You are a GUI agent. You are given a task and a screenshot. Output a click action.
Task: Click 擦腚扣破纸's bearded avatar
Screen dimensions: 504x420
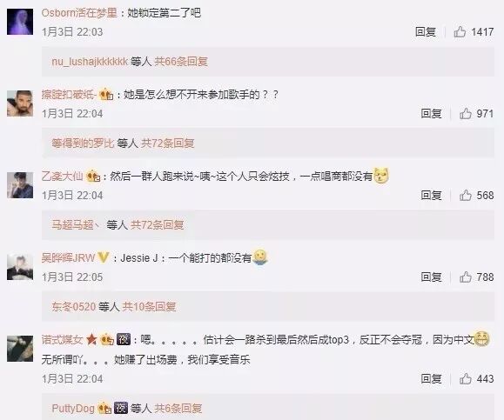point(20,103)
